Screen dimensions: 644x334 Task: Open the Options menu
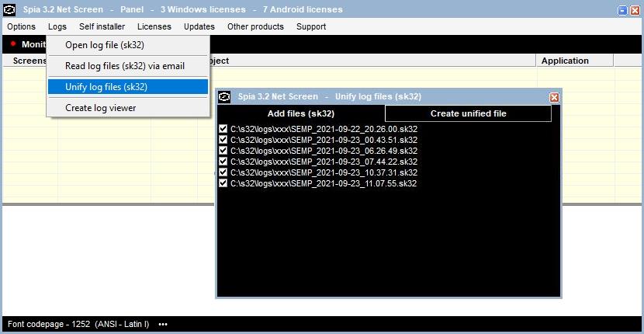(x=22, y=26)
